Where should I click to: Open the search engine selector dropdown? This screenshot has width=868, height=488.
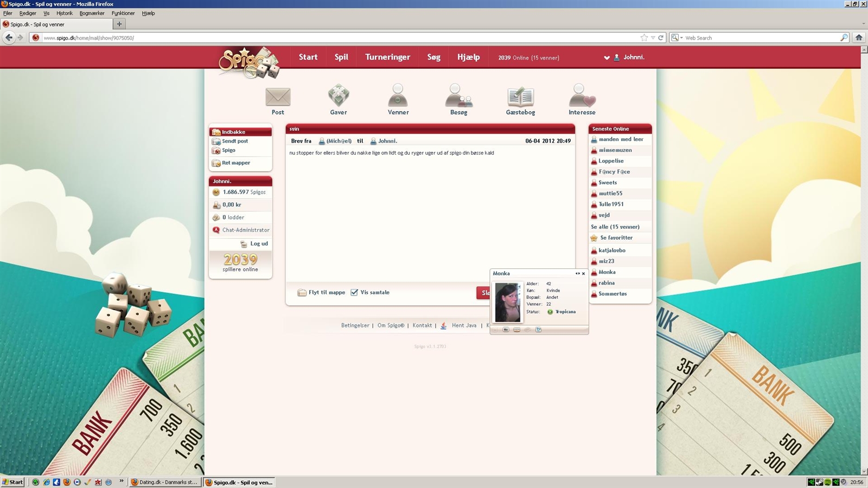coord(676,38)
